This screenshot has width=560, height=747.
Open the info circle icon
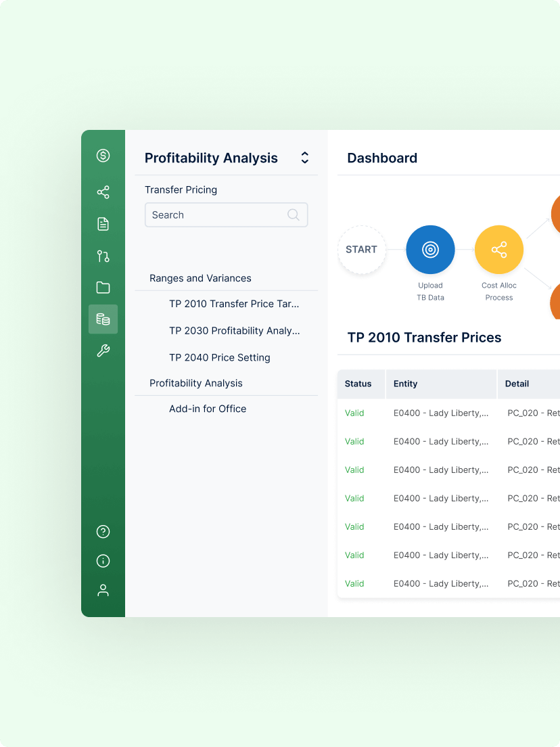(x=103, y=561)
